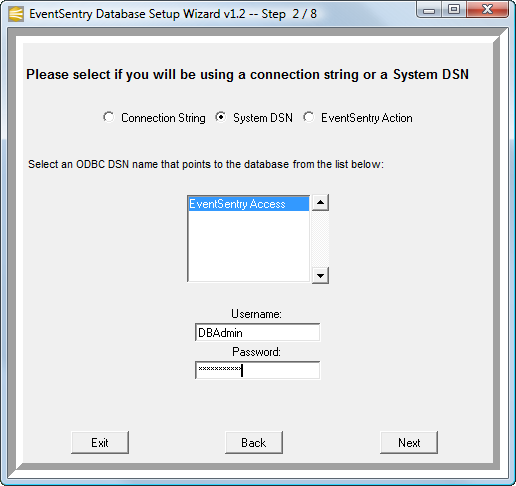Click the Username label
516x486 pixels.
(x=256, y=314)
